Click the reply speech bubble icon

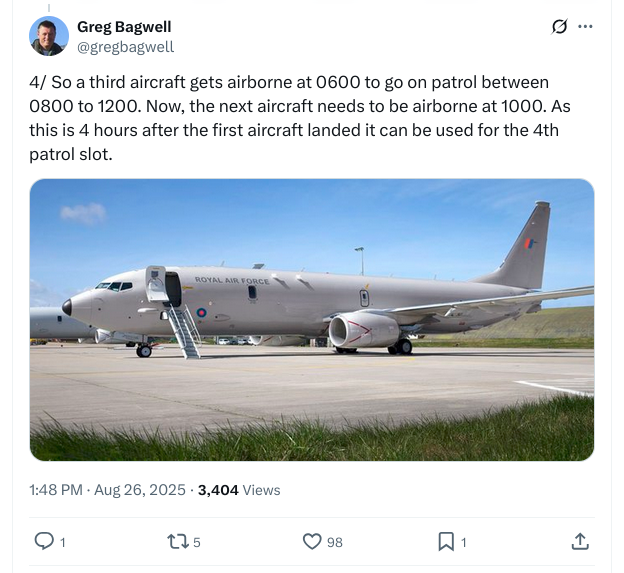click(x=44, y=541)
